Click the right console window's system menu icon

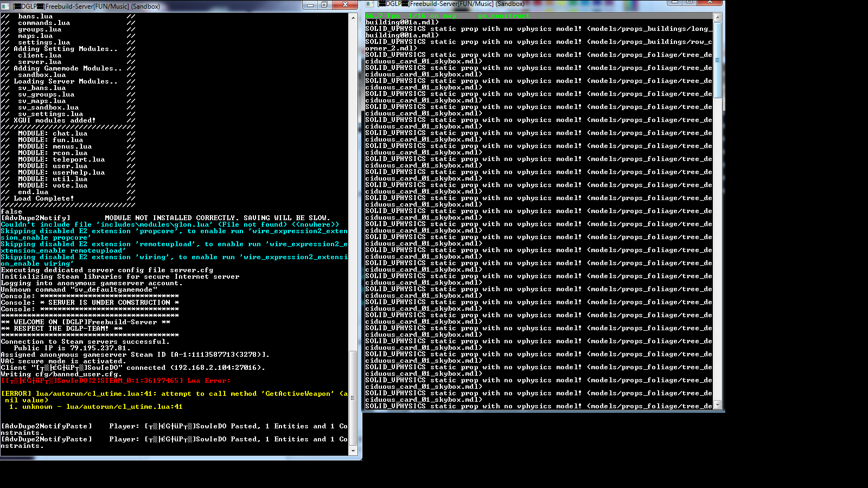(x=369, y=3)
